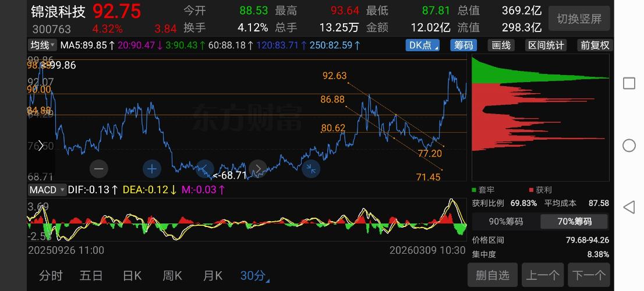Tap the 86.88 trendline label

click(x=332, y=100)
